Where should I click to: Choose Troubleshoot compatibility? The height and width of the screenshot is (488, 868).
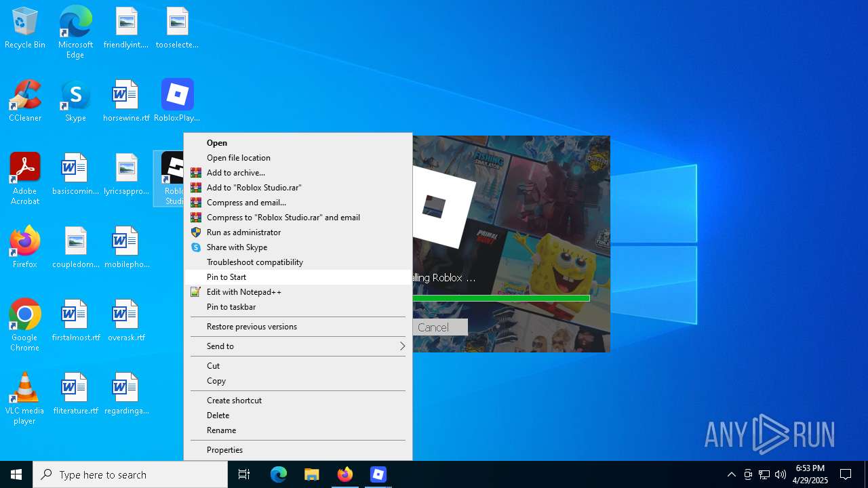click(298, 262)
